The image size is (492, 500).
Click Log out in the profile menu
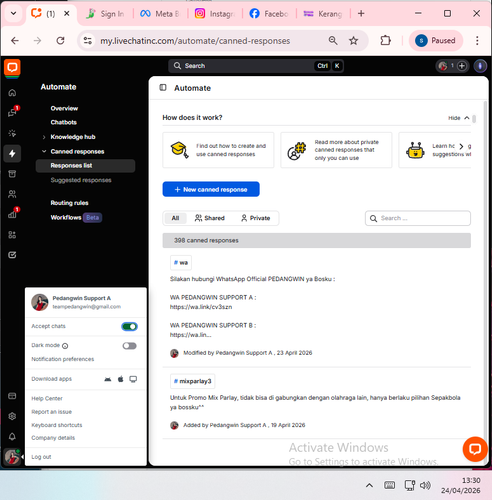(41, 457)
